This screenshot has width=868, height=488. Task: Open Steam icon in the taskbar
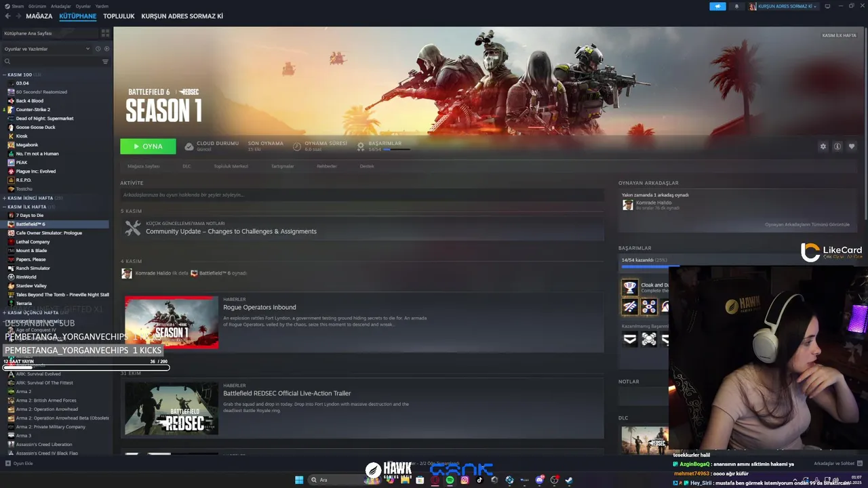[x=569, y=480]
